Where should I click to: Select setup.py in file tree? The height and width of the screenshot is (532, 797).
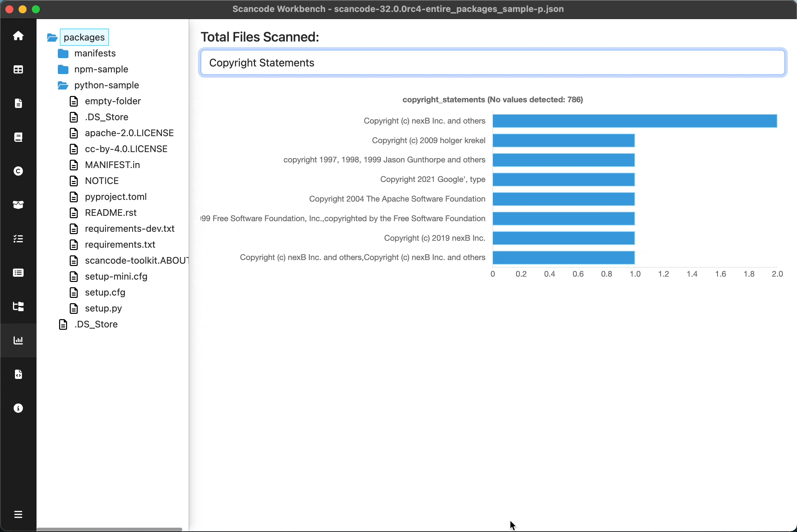[x=104, y=309]
